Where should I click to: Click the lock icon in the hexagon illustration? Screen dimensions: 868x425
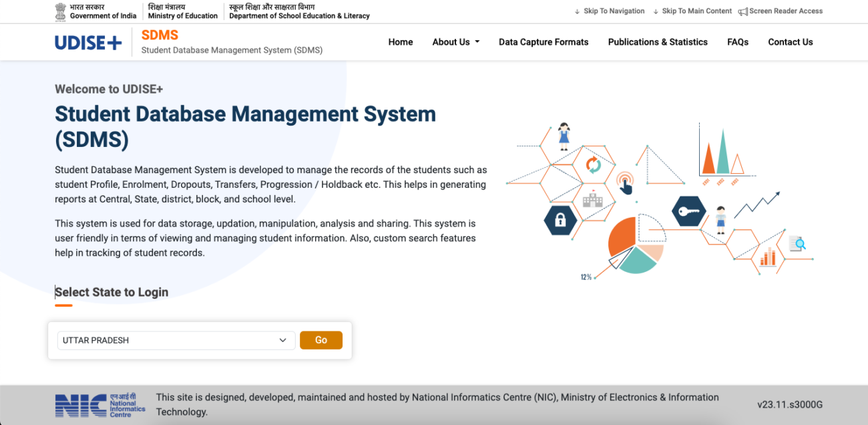[x=560, y=221]
